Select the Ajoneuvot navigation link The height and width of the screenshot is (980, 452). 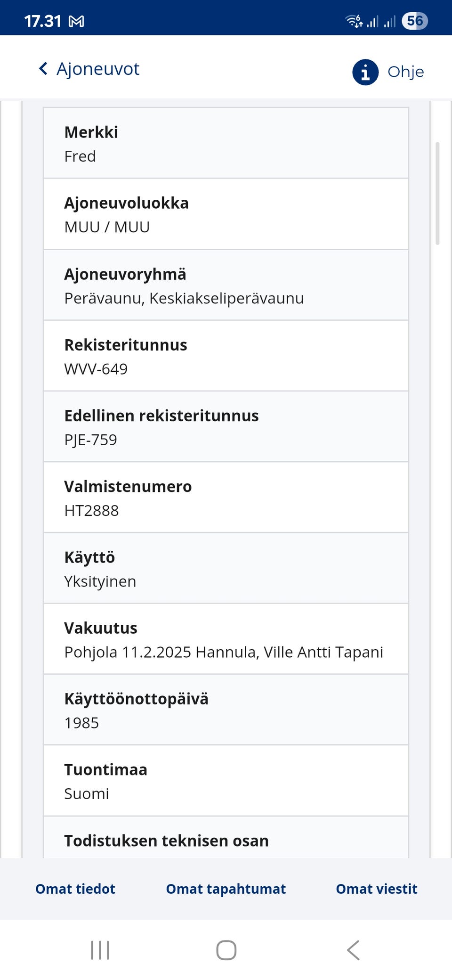[x=97, y=69]
